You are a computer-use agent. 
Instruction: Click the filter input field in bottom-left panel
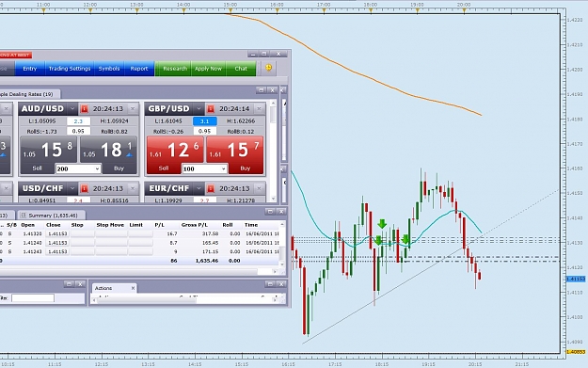[x=33, y=298]
